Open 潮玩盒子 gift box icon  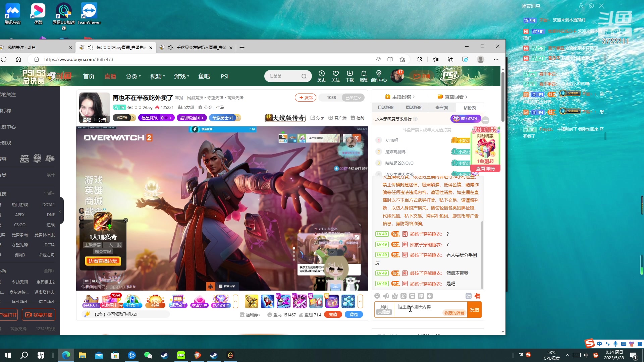click(x=178, y=301)
